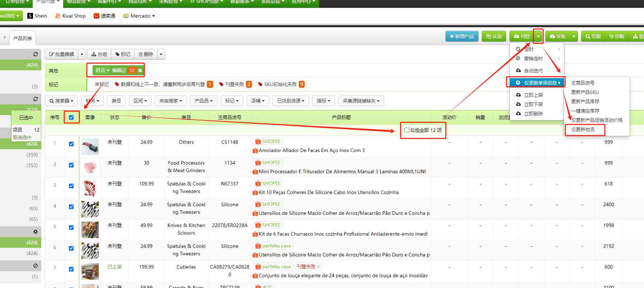Check the 勾选全部 12 项 checkbox
The width and height of the screenshot is (644, 288).
point(407,130)
